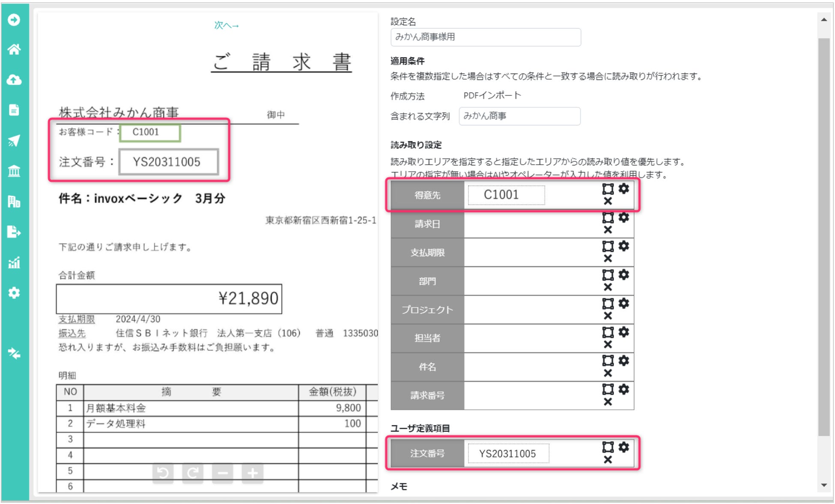Remove the 支払期限 row with X
835x504 pixels.
tap(608, 258)
